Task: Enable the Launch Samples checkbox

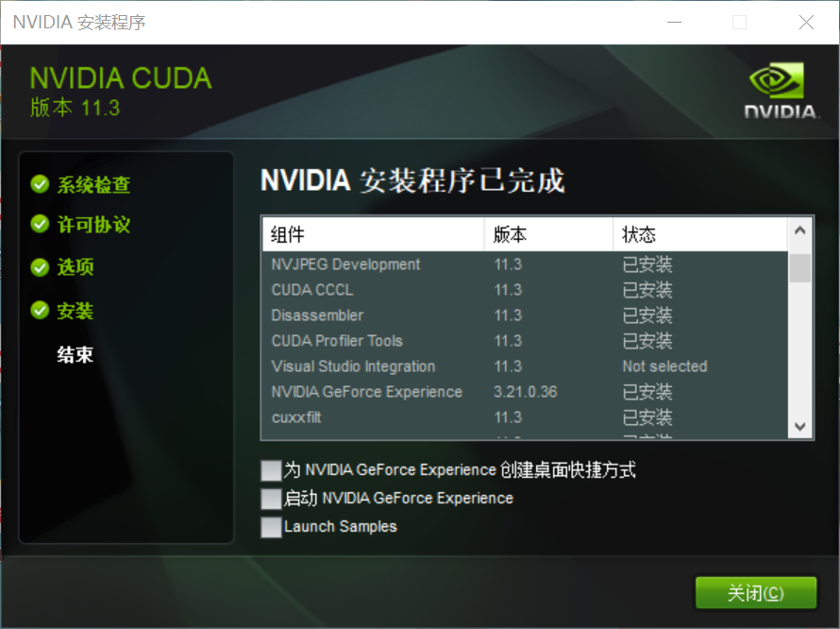Action: pos(271,527)
